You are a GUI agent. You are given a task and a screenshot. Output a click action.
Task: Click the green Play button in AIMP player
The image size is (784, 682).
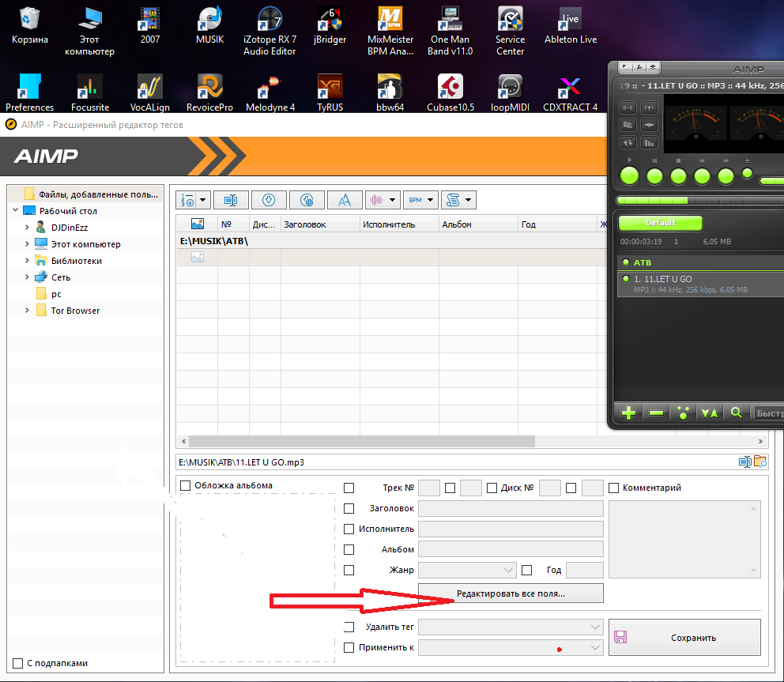tap(630, 176)
